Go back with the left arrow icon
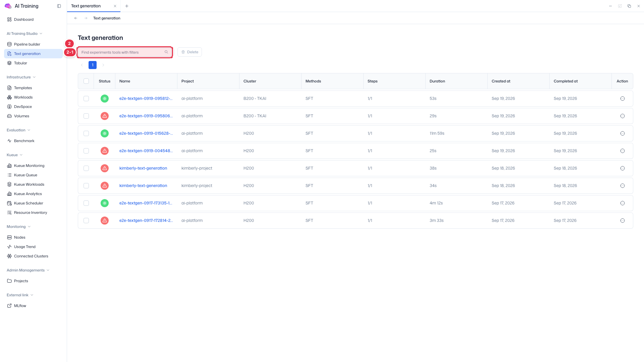Image resolution: width=644 pixels, height=362 pixels. tap(76, 18)
